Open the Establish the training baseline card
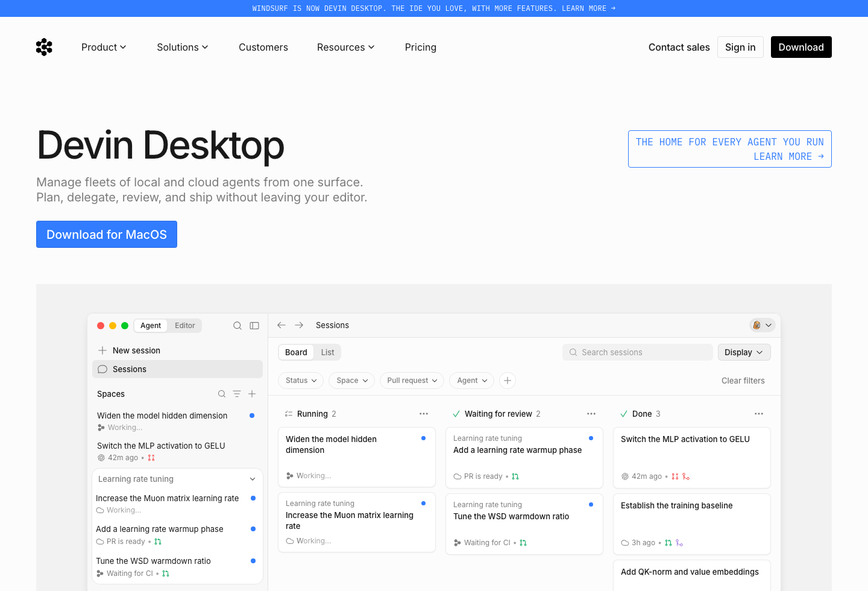The image size is (868, 591). click(692, 524)
